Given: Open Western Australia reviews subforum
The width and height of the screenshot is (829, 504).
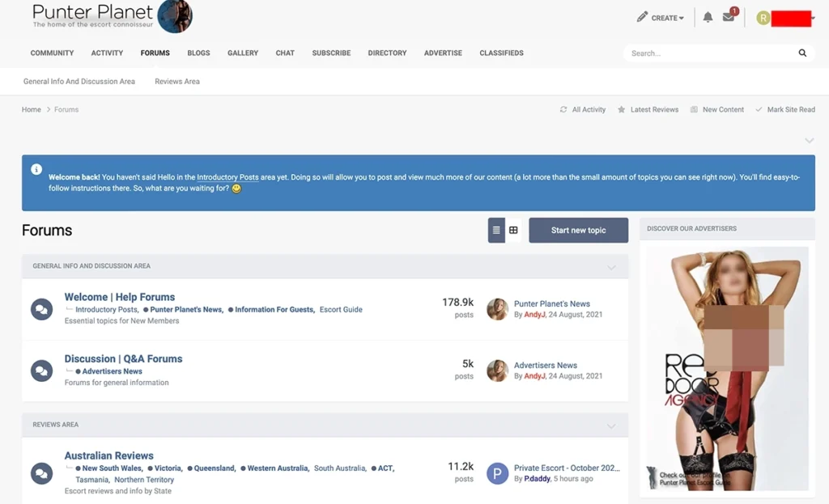Looking at the screenshot, I should click(277, 468).
